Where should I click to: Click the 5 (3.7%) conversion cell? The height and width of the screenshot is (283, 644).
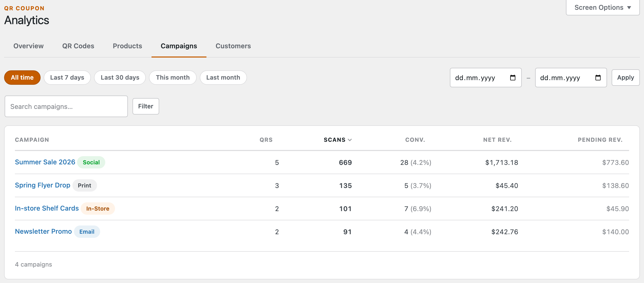pyautogui.click(x=418, y=185)
